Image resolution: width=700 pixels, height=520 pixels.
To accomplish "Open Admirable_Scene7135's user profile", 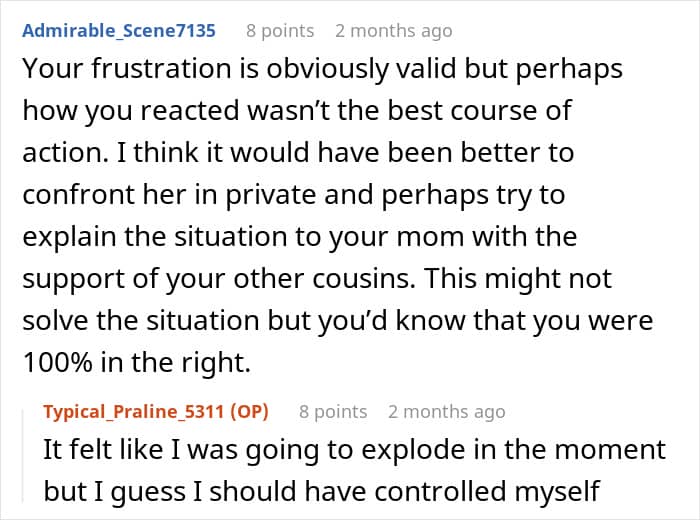I will [x=119, y=30].
